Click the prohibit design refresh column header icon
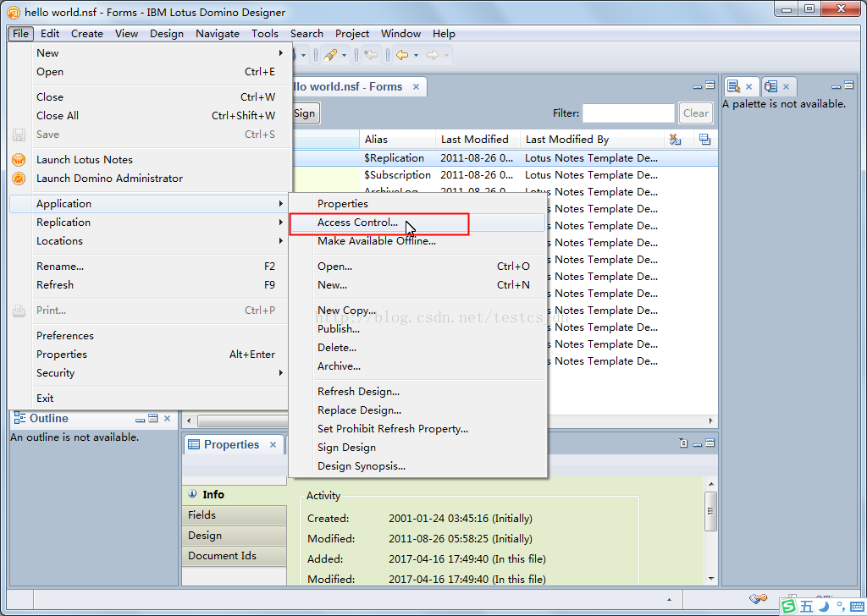The image size is (867, 616). [x=675, y=140]
